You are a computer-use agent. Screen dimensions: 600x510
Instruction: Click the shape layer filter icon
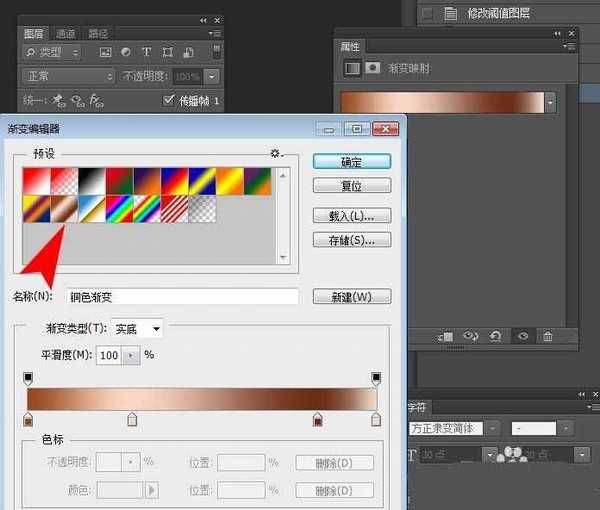(168, 51)
